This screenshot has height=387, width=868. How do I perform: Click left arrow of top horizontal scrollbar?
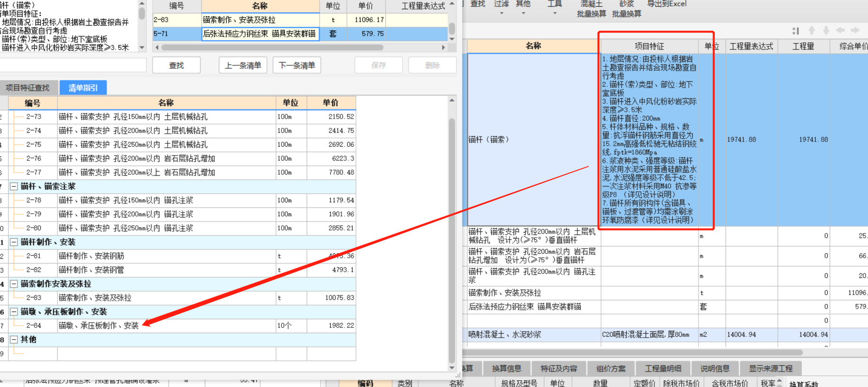point(156,47)
